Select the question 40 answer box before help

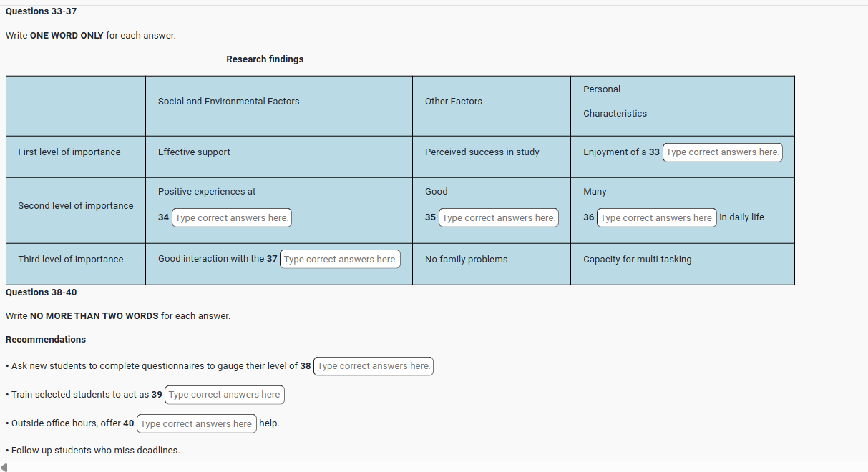[x=196, y=423]
